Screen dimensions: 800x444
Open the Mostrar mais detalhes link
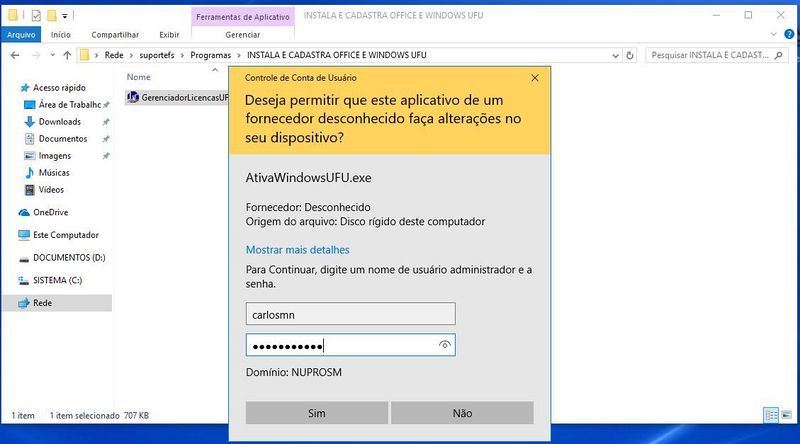tap(297, 250)
